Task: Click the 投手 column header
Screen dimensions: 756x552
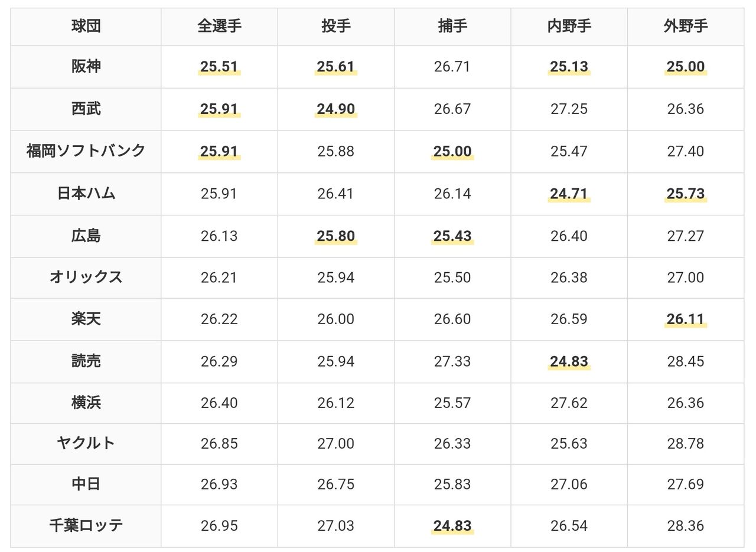Action: tap(336, 27)
